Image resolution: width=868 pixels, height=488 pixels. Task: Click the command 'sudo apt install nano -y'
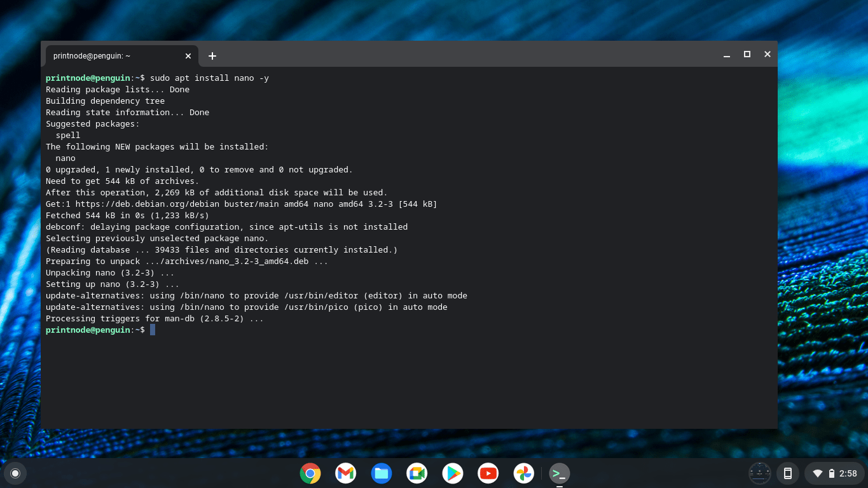click(x=210, y=78)
